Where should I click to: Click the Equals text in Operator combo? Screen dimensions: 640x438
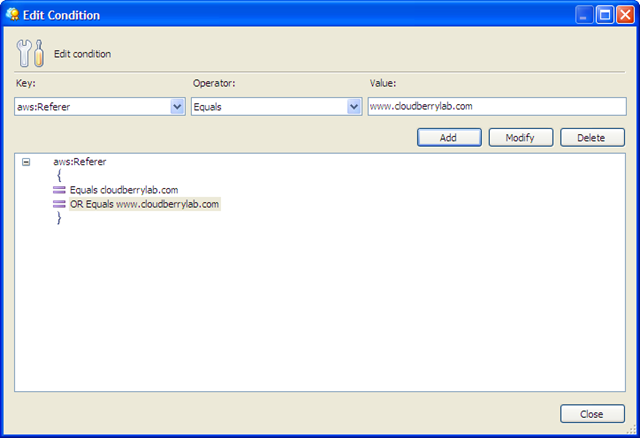207,107
